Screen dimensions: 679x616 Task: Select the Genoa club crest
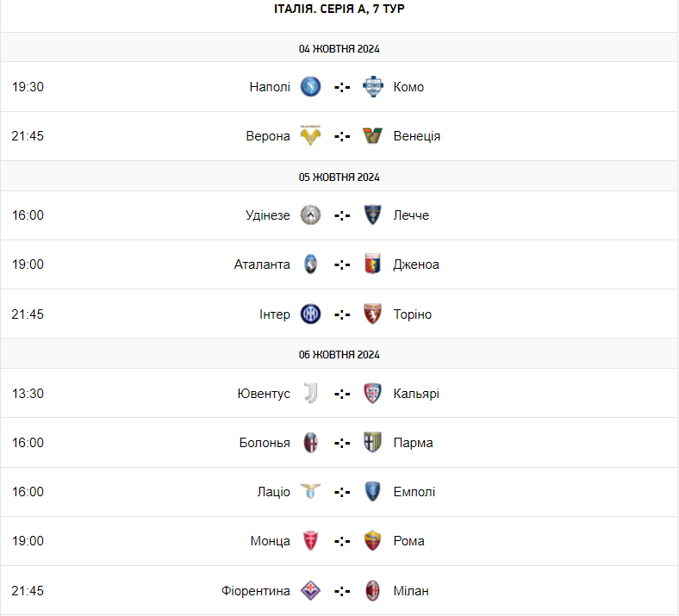[x=372, y=264]
